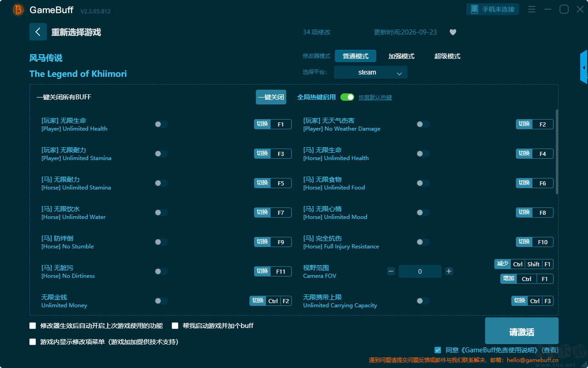Click 一键关闭 button to close all buffs
This screenshot has width=588, height=368.
point(271,97)
